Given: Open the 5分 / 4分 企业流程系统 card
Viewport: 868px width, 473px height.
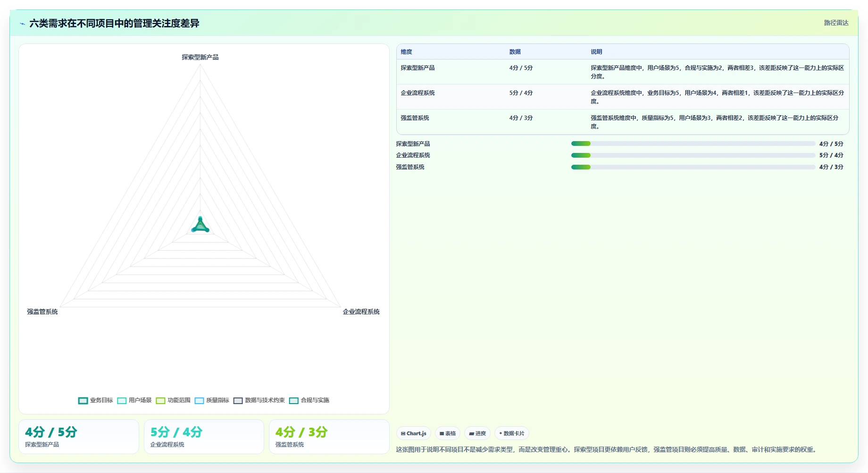Looking at the screenshot, I should (204, 437).
